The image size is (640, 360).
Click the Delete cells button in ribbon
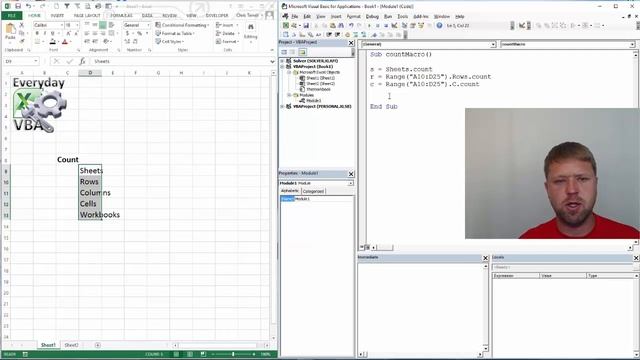click(x=228, y=33)
